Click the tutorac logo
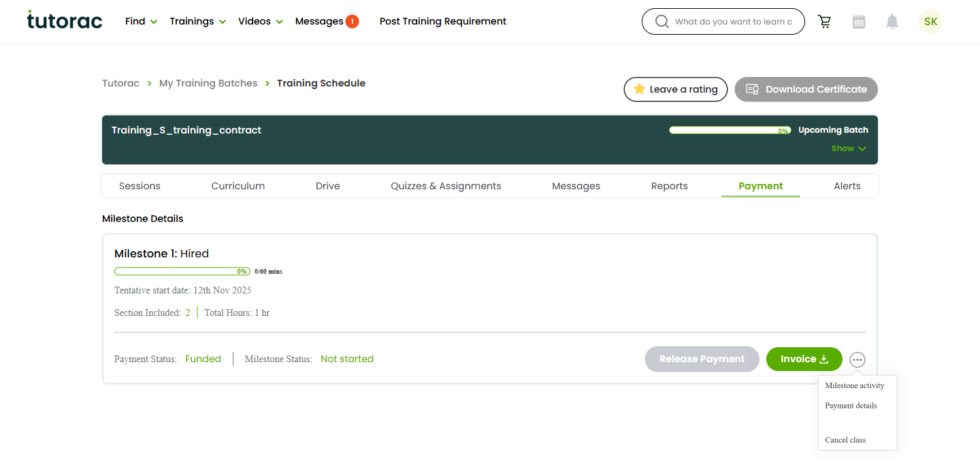Screen dimensions: 980x465 tap(65, 20)
